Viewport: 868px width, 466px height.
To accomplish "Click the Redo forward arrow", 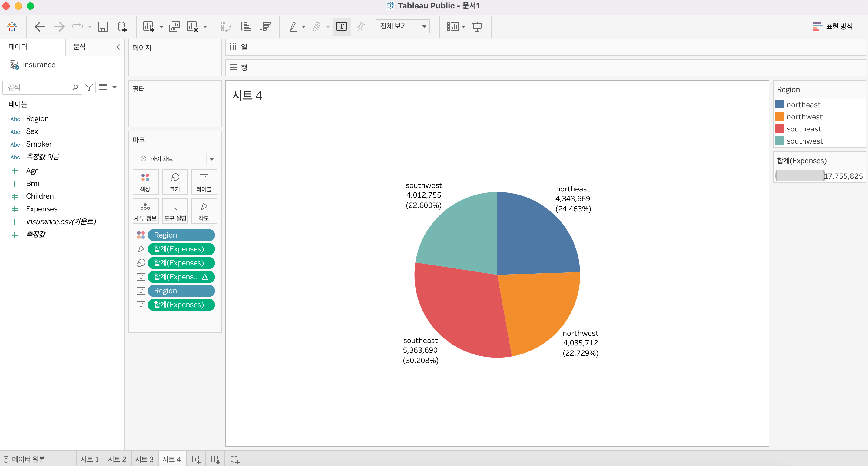I will 59,26.
